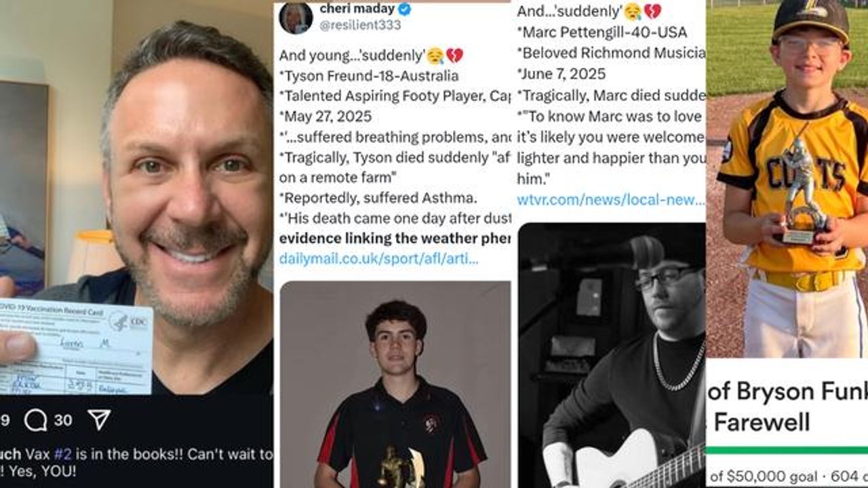Click cheri maday's profile avatar
868x488 pixels.
(x=296, y=17)
